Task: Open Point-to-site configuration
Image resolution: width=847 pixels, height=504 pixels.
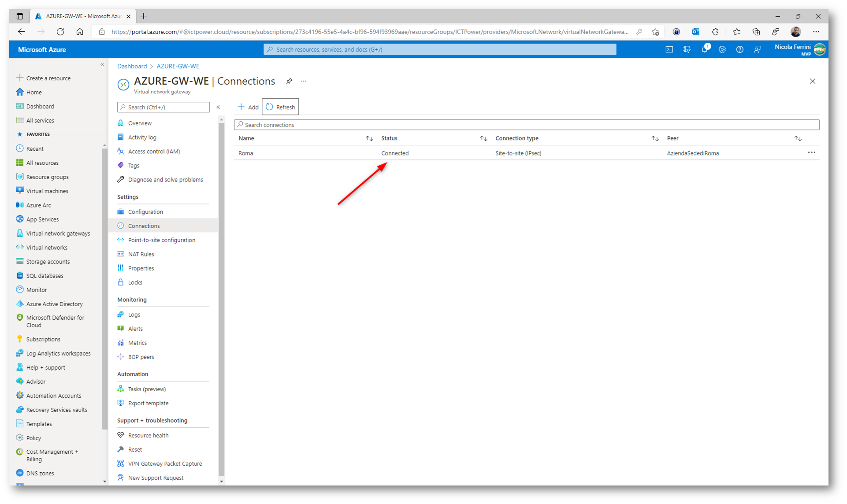Action: (x=161, y=240)
